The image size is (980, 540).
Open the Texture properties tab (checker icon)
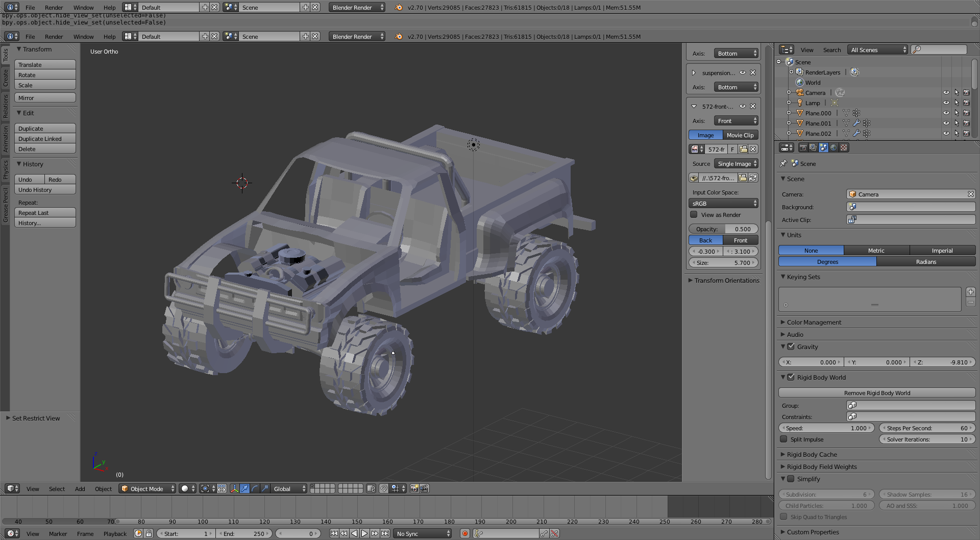(844, 148)
